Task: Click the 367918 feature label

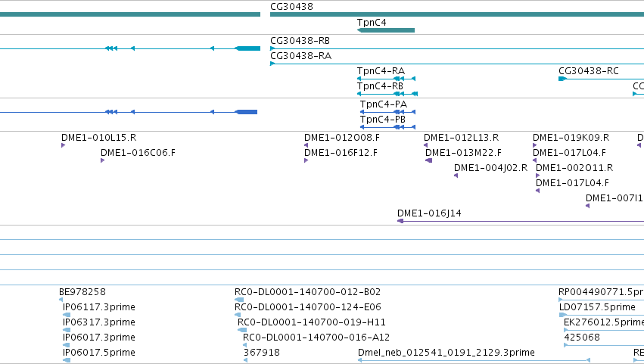Action: pyautogui.click(x=262, y=353)
